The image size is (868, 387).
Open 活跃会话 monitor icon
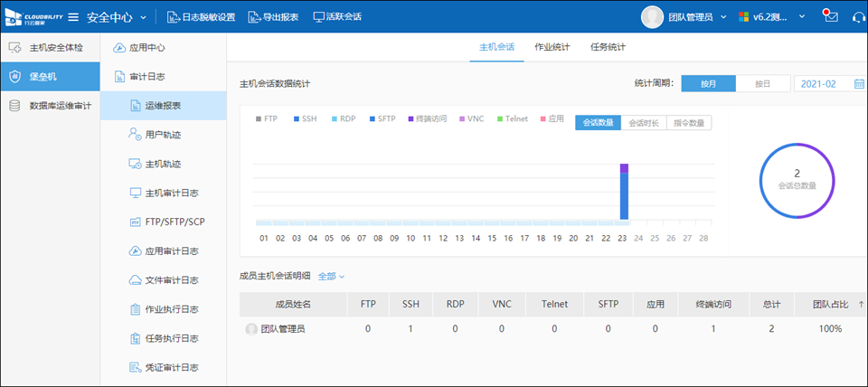[318, 17]
